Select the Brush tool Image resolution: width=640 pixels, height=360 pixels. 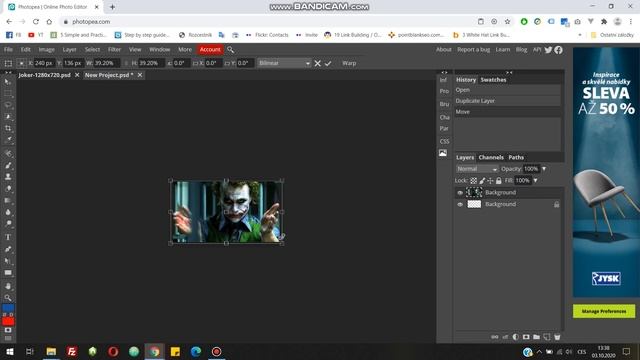pyautogui.click(x=8, y=165)
